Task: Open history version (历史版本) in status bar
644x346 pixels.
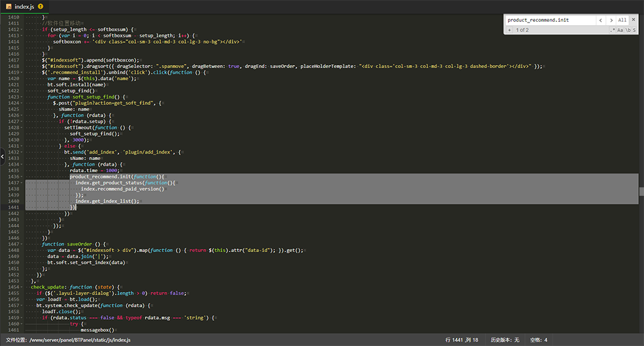Action: point(505,340)
